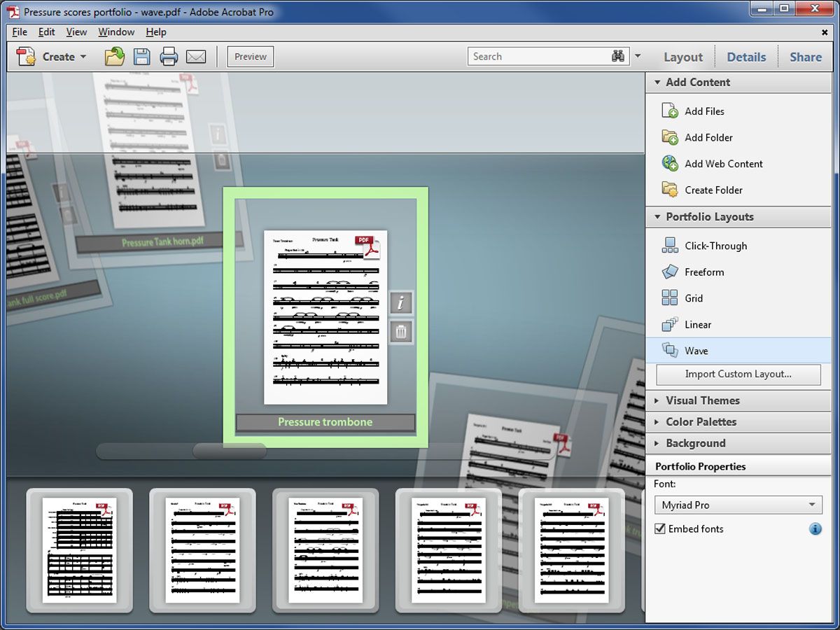Screen dimensions: 840x630
Task: Click Import Custom Layout button
Action: (x=738, y=374)
